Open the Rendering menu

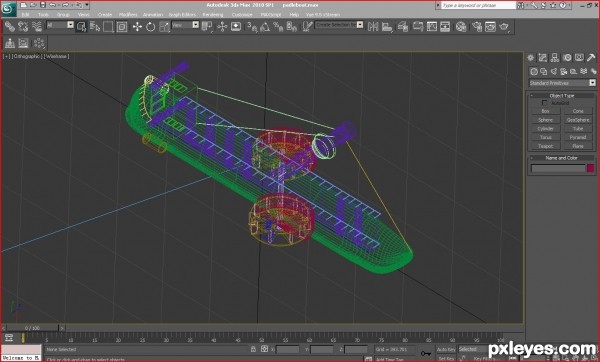click(213, 15)
